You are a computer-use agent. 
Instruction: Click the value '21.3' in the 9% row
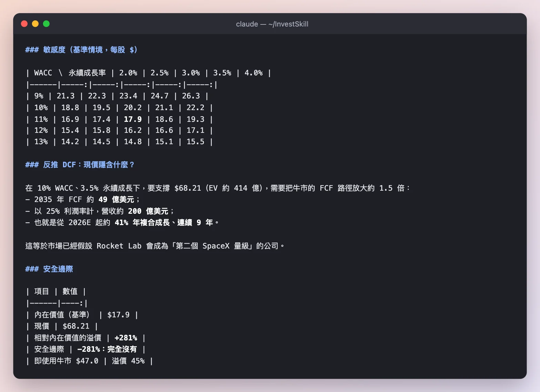(x=65, y=96)
